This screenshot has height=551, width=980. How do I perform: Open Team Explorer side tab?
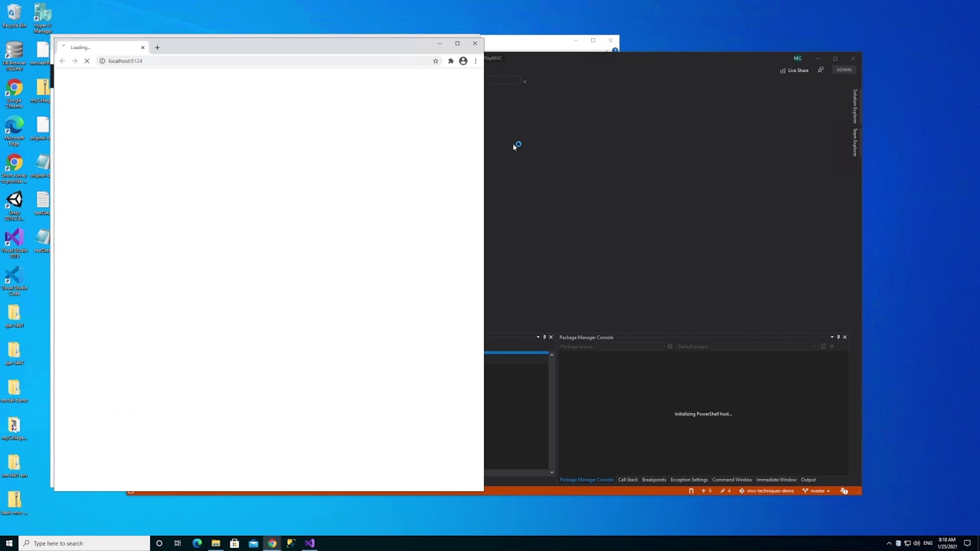855,142
